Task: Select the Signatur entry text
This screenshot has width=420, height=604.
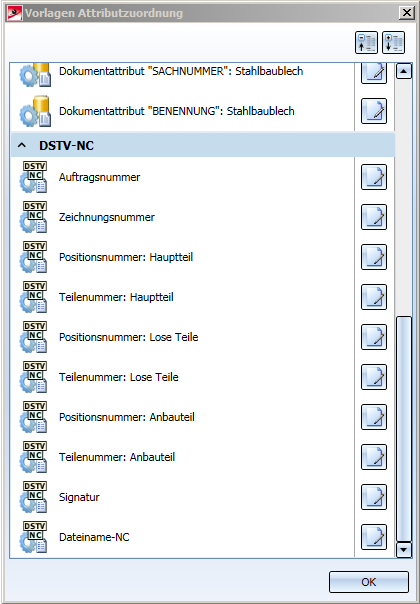Action: click(79, 497)
